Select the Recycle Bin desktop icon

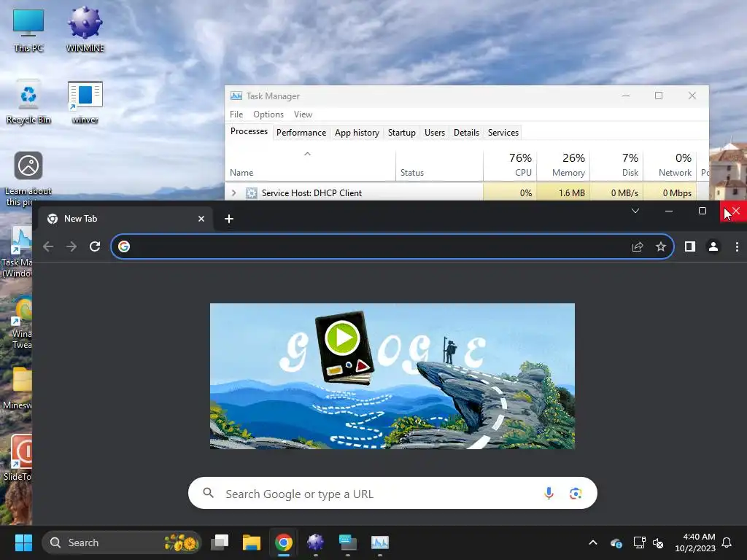click(28, 101)
